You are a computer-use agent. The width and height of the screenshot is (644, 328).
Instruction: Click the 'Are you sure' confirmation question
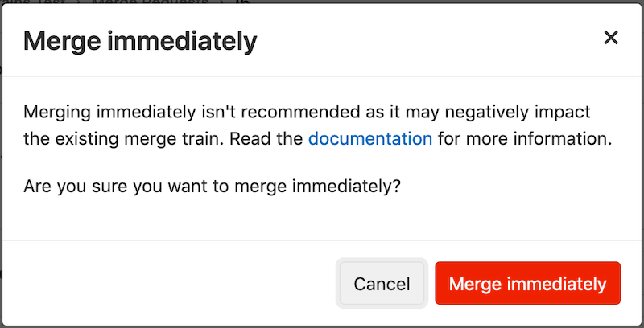pyautogui.click(x=213, y=187)
